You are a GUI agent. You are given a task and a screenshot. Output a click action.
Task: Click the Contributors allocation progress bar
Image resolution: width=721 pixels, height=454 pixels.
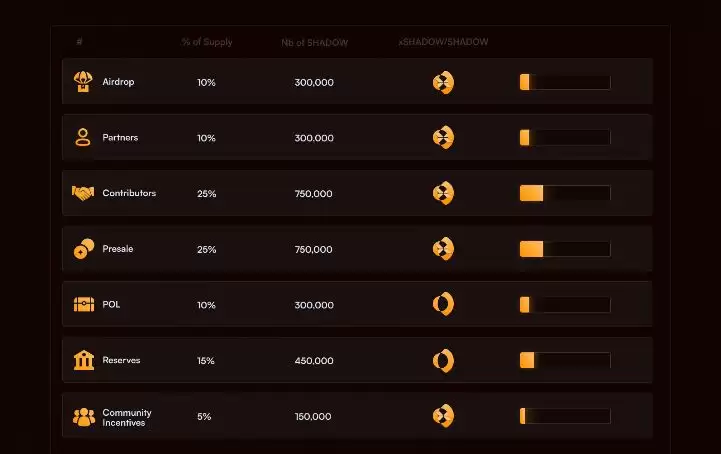564,193
